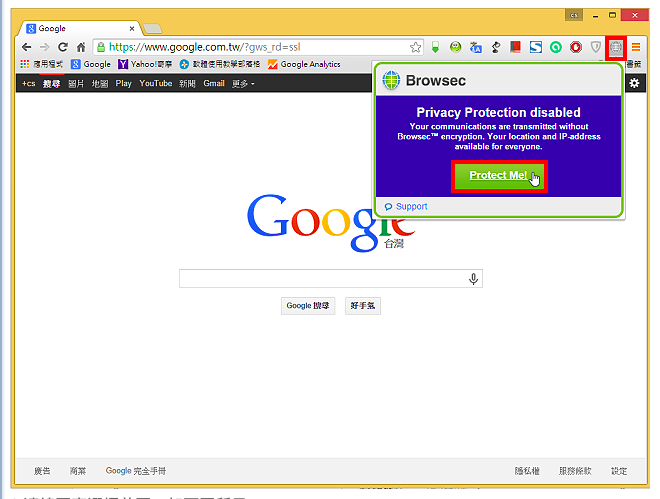The image size is (660, 499).
Task: Open the Chrome hamburger menu
Action: coord(636,47)
